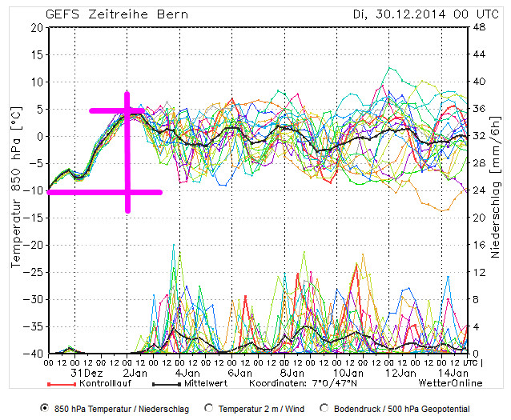Click the Temperatur 2 m / Wind label text

point(260,408)
